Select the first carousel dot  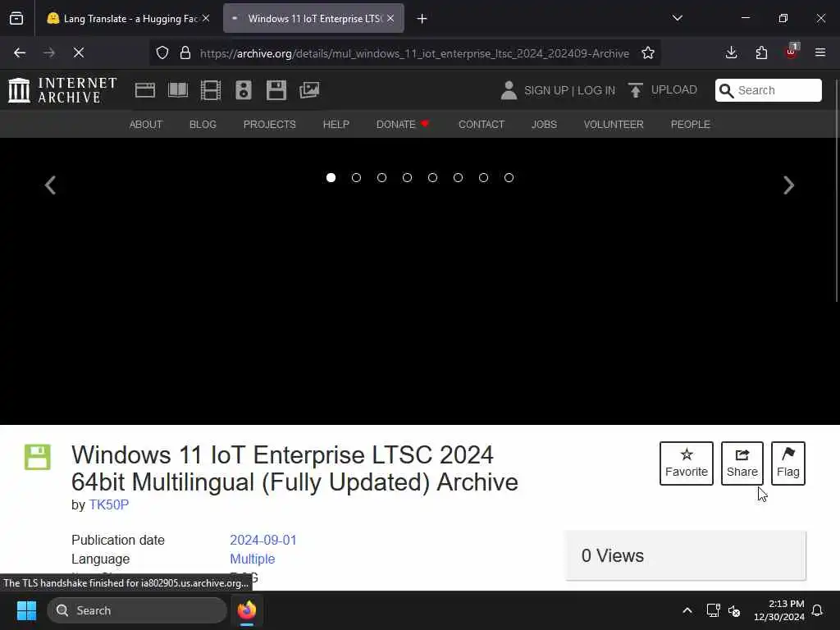pos(331,178)
